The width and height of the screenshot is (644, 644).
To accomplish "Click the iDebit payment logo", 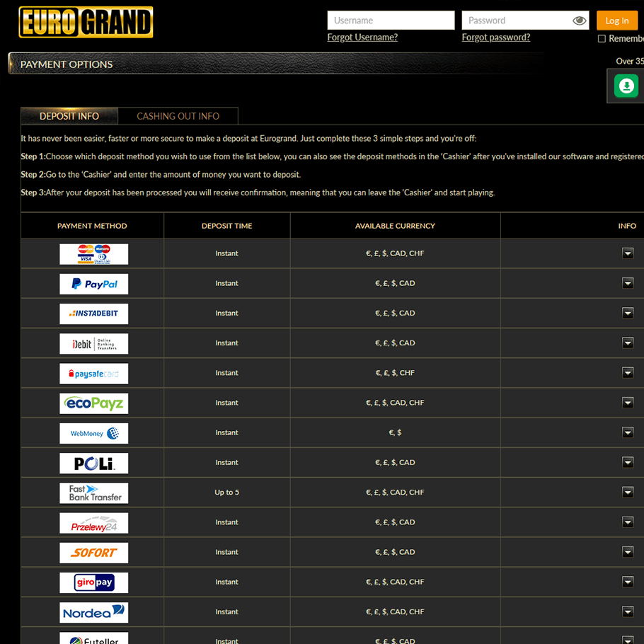I will tap(93, 344).
